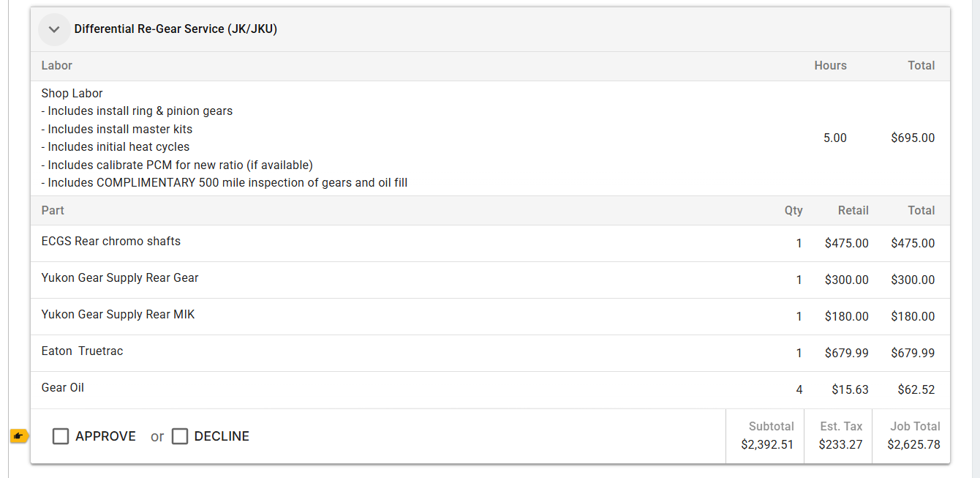The height and width of the screenshot is (478, 980).
Task: Click the Labor column header
Action: (x=57, y=66)
